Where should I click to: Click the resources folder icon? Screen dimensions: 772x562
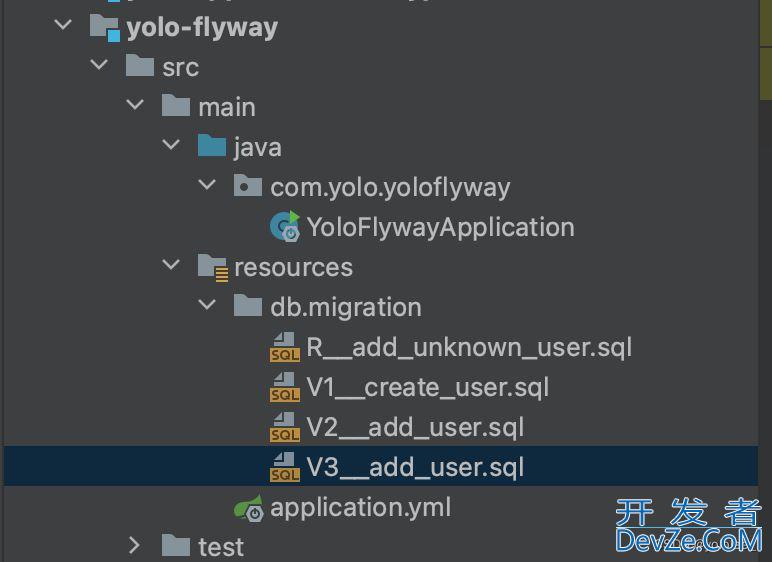tap(213, 267)
